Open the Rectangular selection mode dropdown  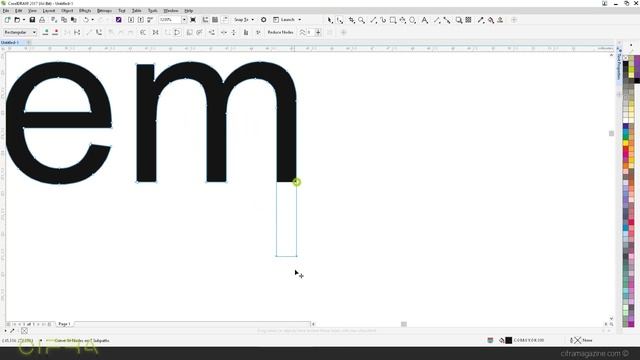[x=20, y=32]
